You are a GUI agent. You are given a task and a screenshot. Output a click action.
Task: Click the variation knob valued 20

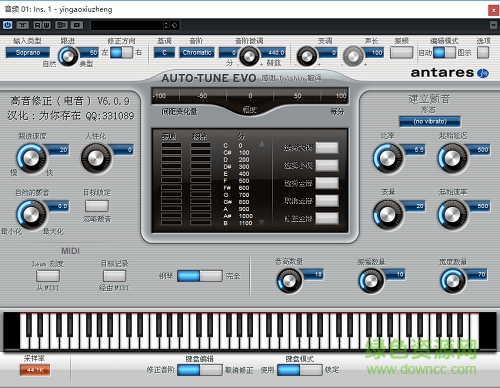pos(388,215)
